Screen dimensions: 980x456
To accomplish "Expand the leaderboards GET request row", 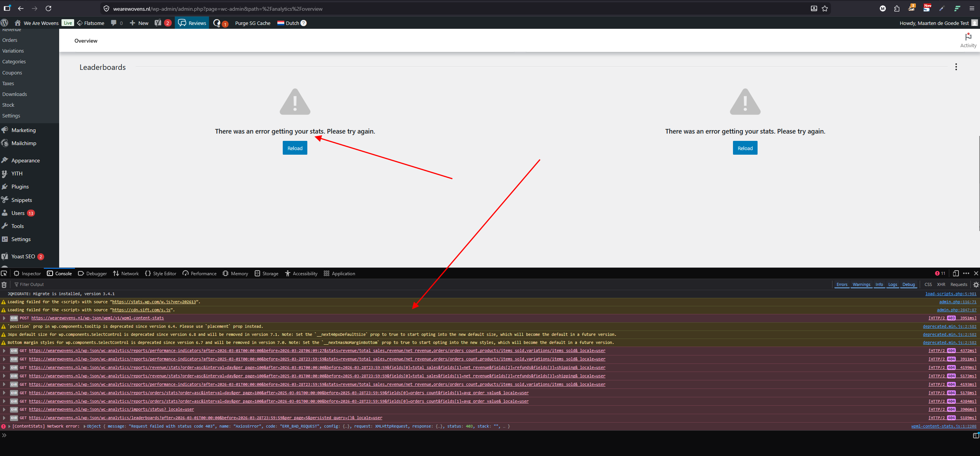I will pos(4,418).
